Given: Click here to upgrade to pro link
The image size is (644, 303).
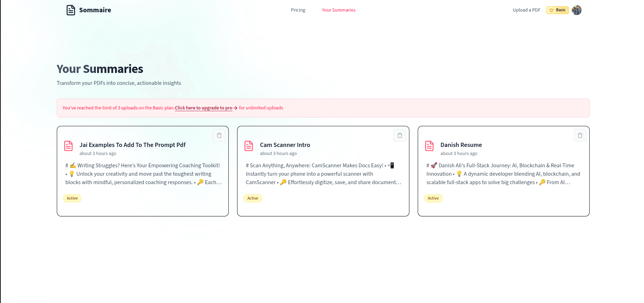Looking at the screenshot, I should [x=204, y=108].
